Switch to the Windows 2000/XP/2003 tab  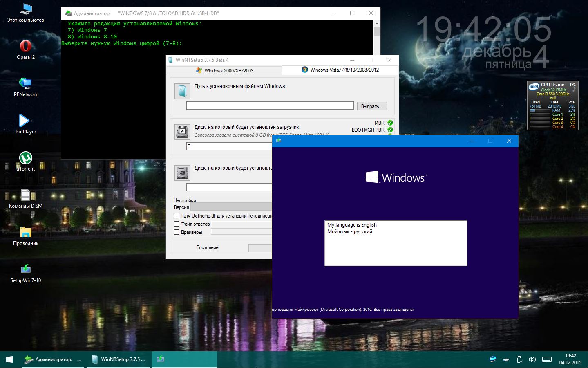click(224, 70)
